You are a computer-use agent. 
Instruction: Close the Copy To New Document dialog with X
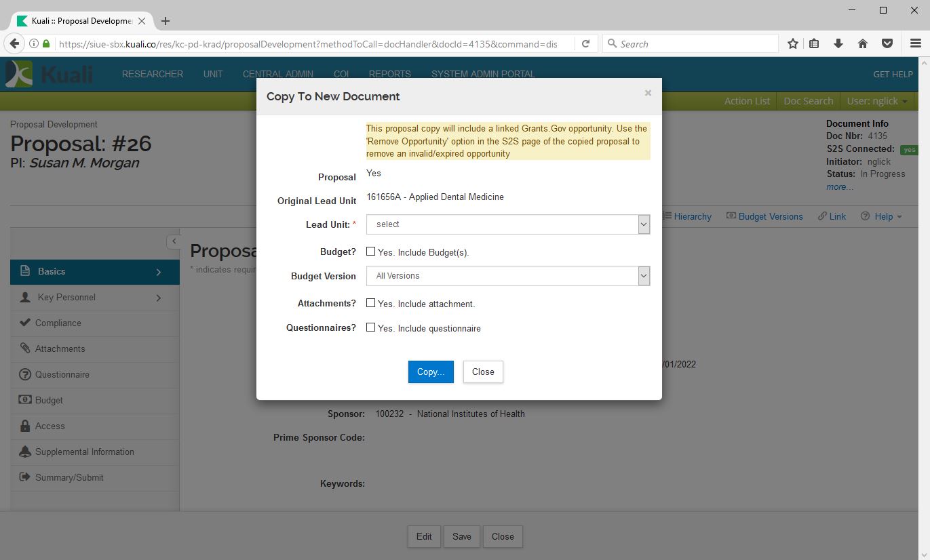(648, 94)
